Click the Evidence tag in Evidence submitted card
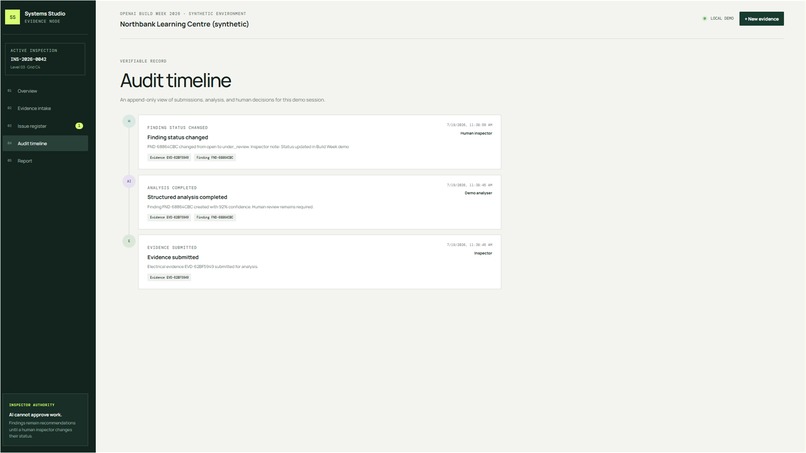 pos(169,278)
